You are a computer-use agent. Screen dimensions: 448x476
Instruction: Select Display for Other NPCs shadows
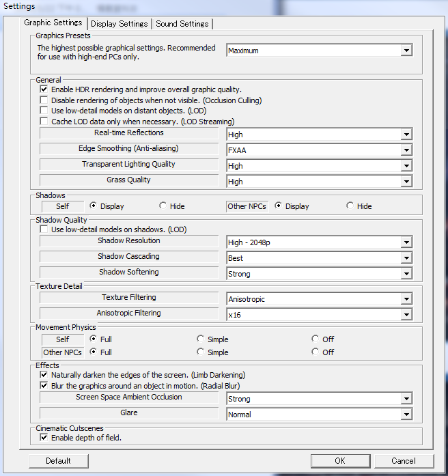278,206
